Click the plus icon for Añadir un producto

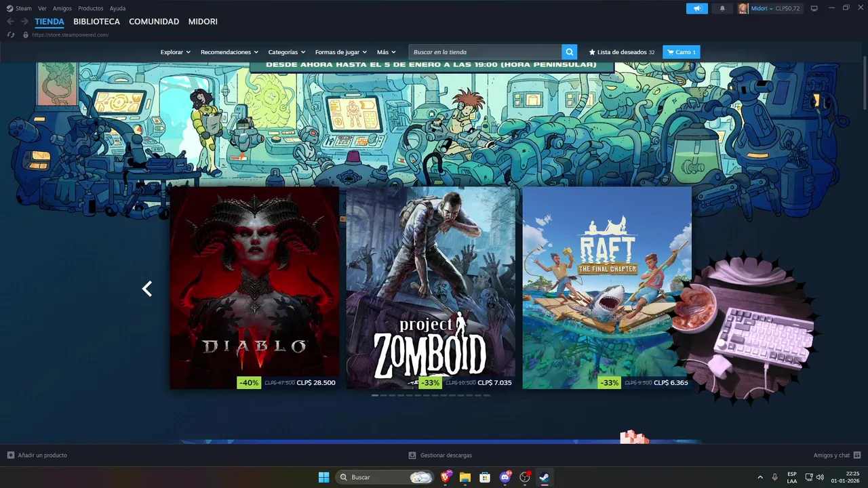[10, 455]
